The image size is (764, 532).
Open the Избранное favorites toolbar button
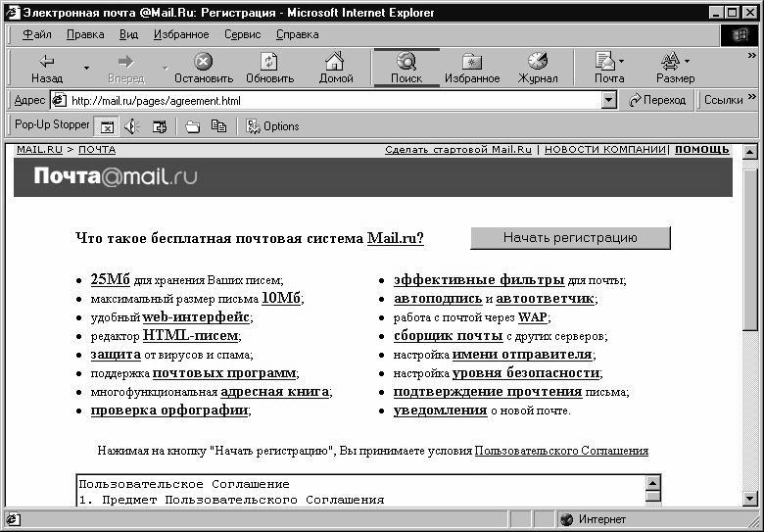(472, 68)
